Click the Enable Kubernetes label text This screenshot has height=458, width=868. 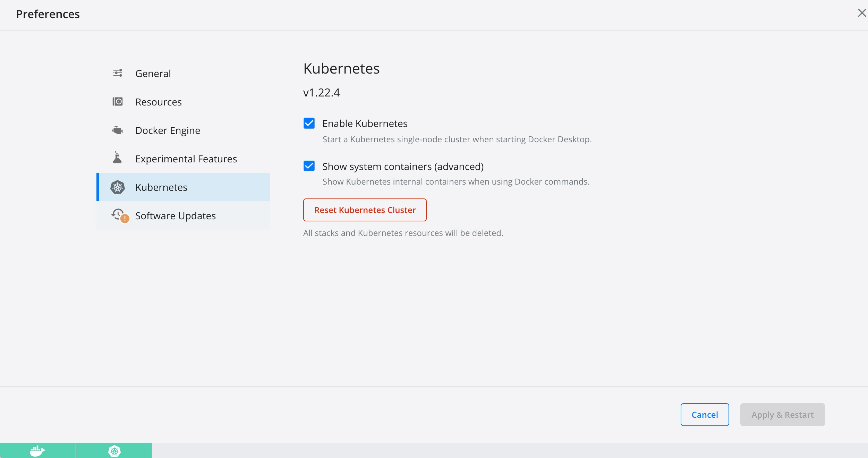tap(365, 124)
